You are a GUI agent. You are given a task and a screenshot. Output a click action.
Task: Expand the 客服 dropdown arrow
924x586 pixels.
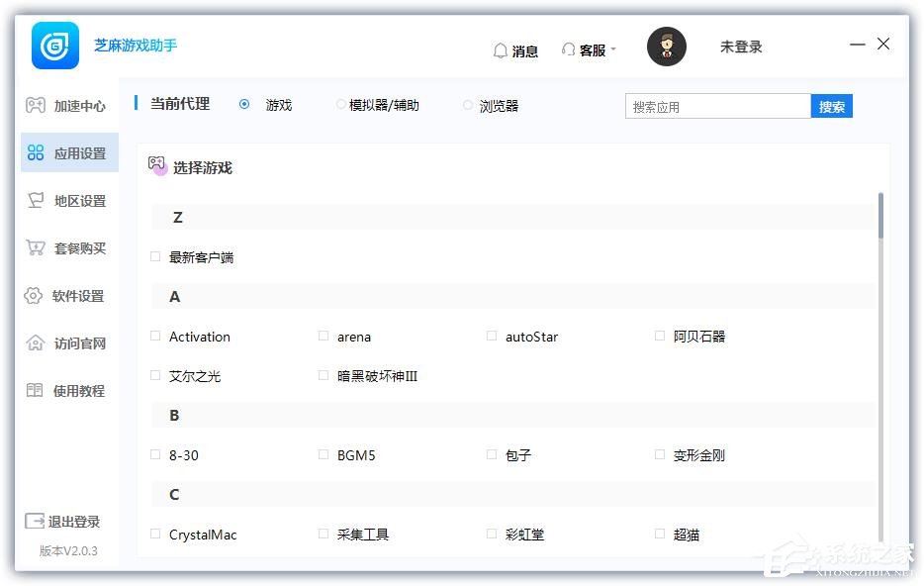coord(613,50)
